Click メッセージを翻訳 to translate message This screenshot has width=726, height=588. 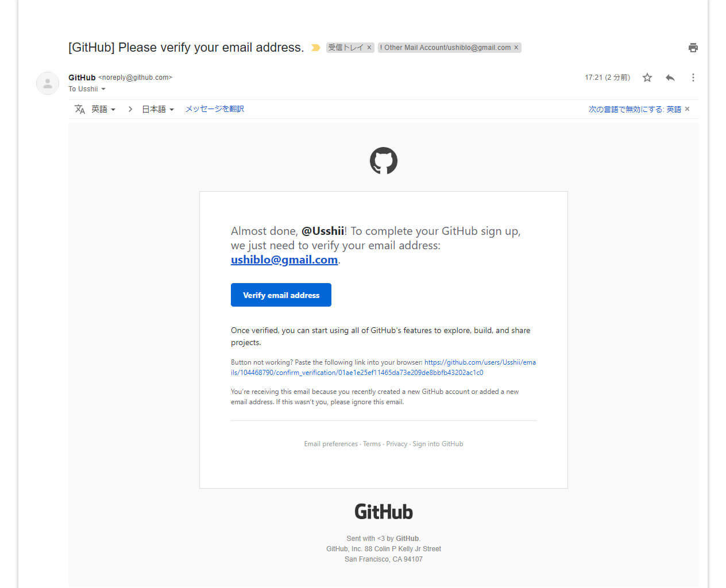pos(214,109)
